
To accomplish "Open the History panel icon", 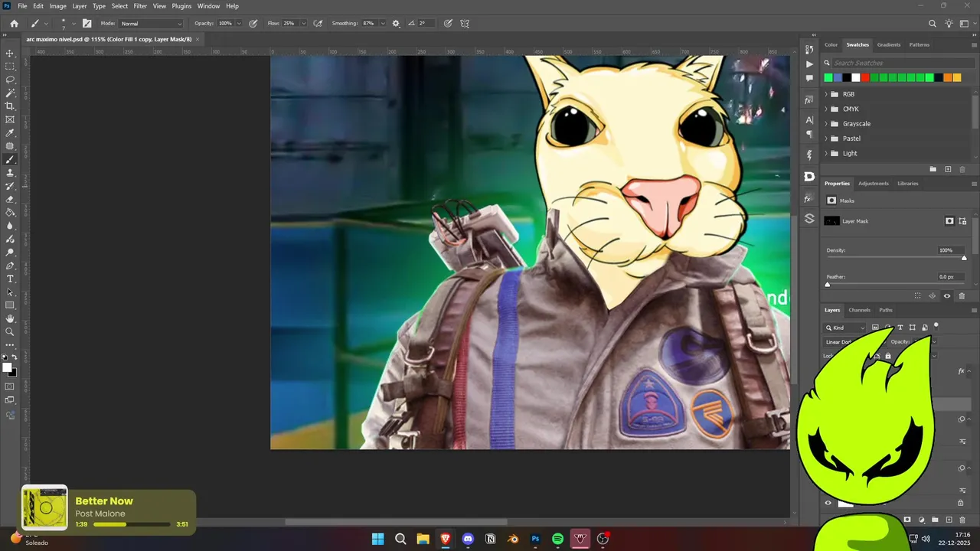I will coord(809,49).
